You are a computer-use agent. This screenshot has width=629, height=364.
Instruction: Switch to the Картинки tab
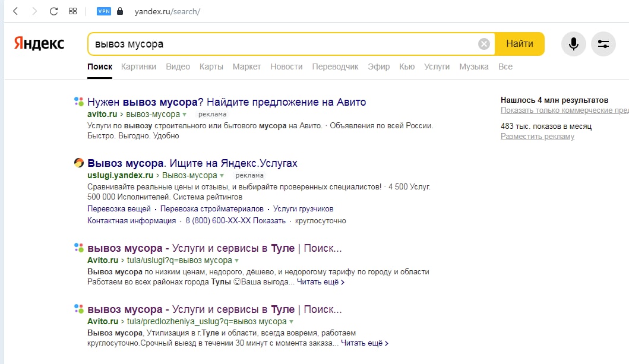click(x=138, y=67)
